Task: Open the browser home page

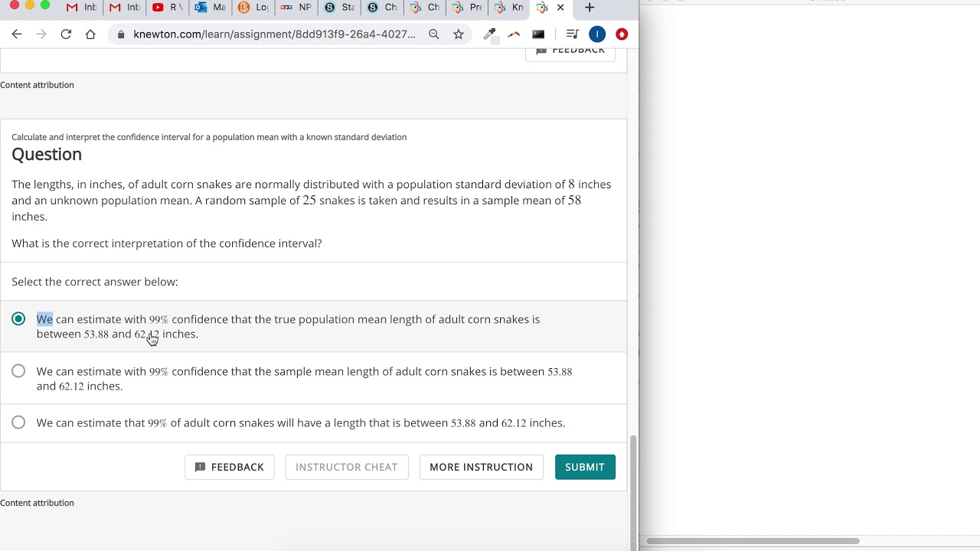Action: pos(90,34)
